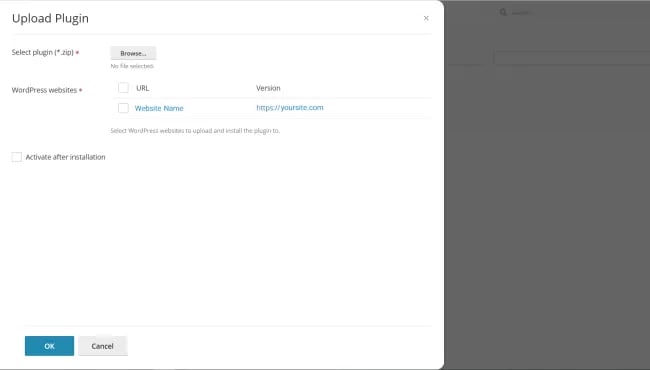Enable Activate after installation checkbox

pos(17,157)
